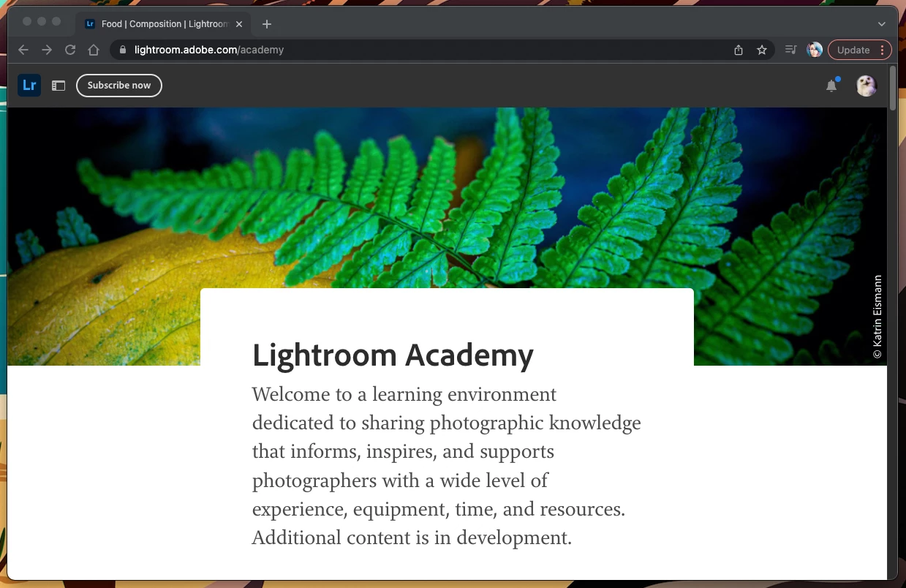Image resolution: width=906 pixels, height=588 pixels.
Task: Close the Food Composition Lightroom tab
Action: click(239, 24)
